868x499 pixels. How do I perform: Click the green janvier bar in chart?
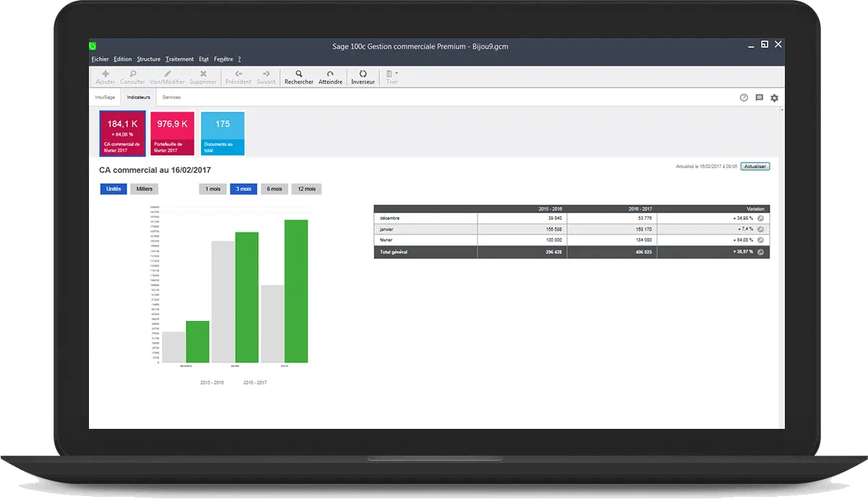247,297
